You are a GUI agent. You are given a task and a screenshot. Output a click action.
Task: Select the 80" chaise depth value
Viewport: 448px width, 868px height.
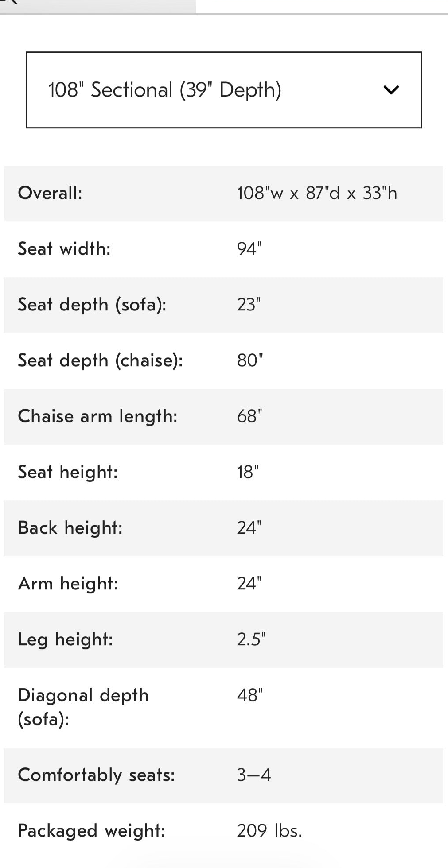pyautogui.click(x=250, y=360)
